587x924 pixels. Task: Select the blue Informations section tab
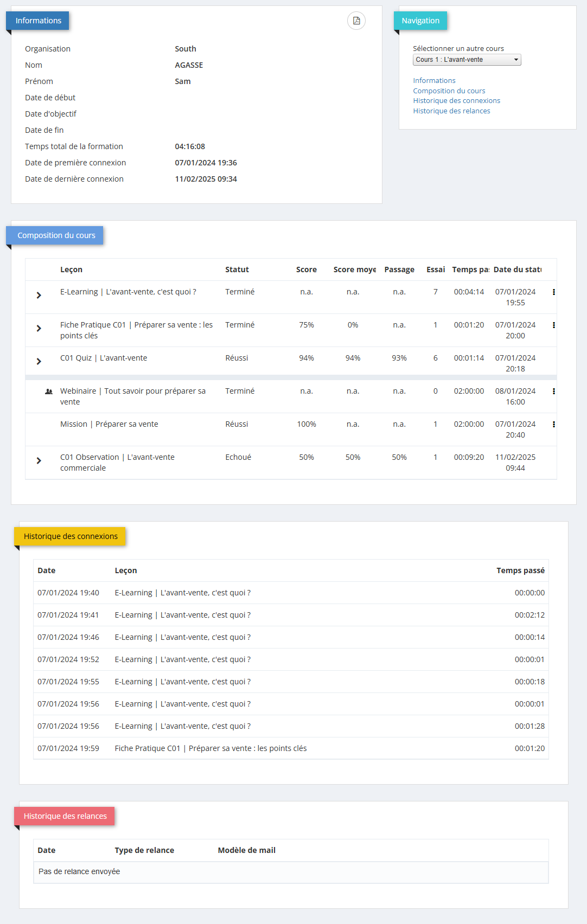tap(38, 21)
